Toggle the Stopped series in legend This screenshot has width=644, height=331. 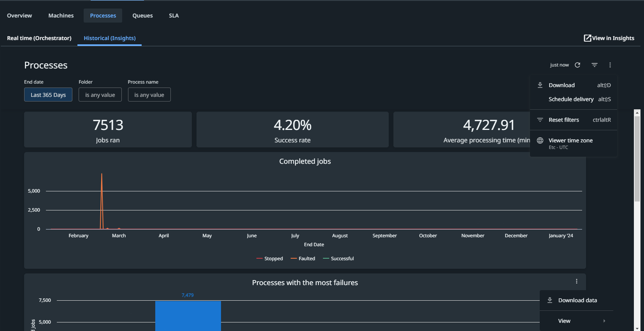point(270,259)
